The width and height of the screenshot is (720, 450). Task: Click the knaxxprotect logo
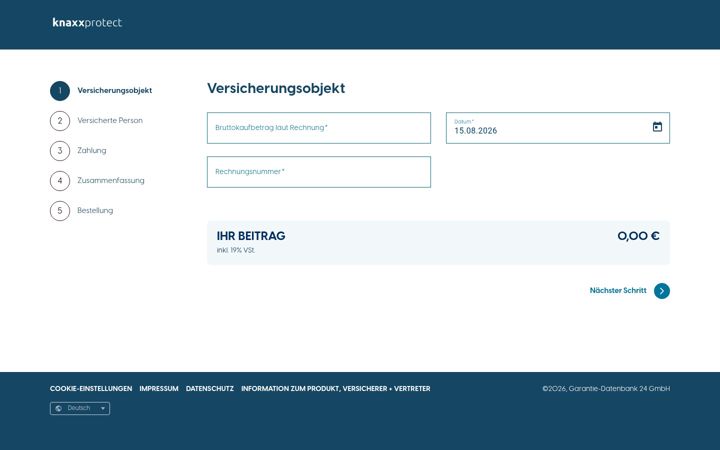pos(87,22)
